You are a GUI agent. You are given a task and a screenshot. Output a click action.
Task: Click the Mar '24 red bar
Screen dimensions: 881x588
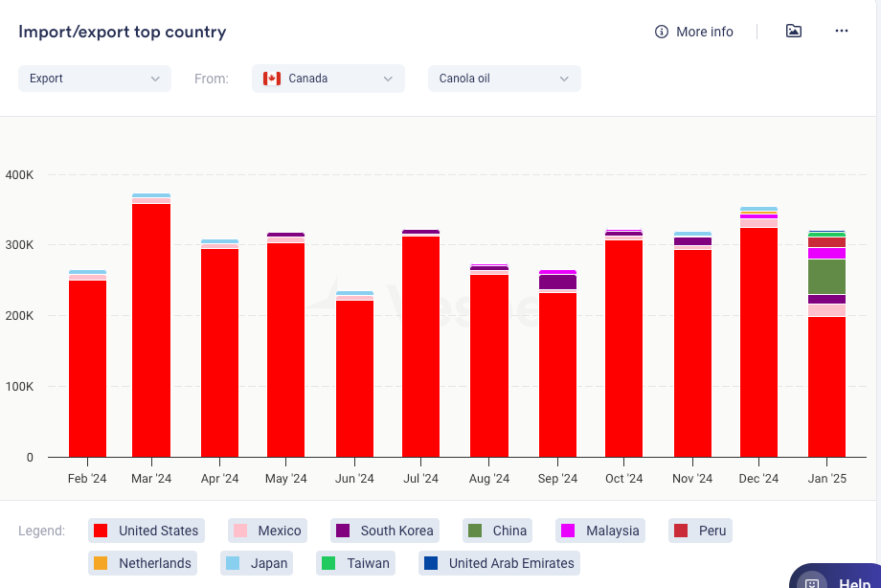pyautogui.click(x=151, y=330)
